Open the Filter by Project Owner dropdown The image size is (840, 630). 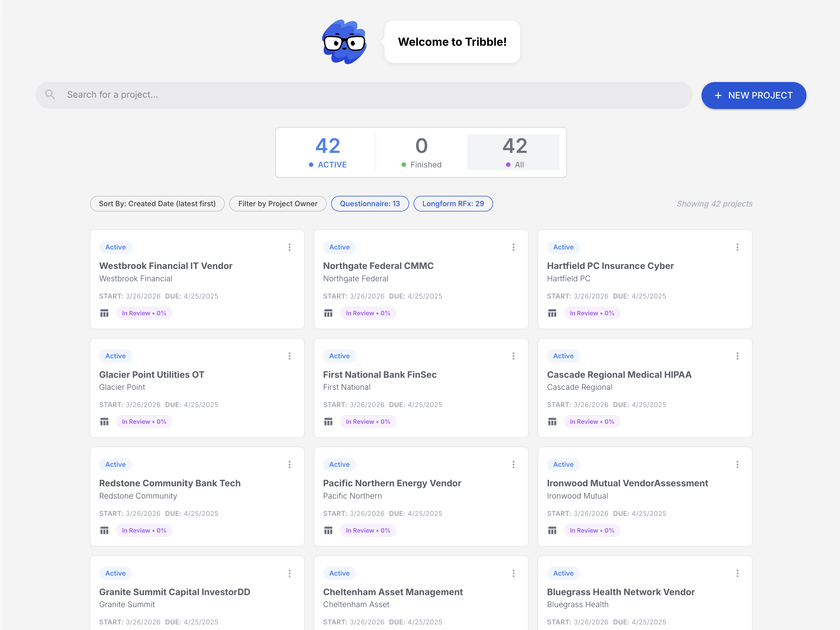point(278,203)
